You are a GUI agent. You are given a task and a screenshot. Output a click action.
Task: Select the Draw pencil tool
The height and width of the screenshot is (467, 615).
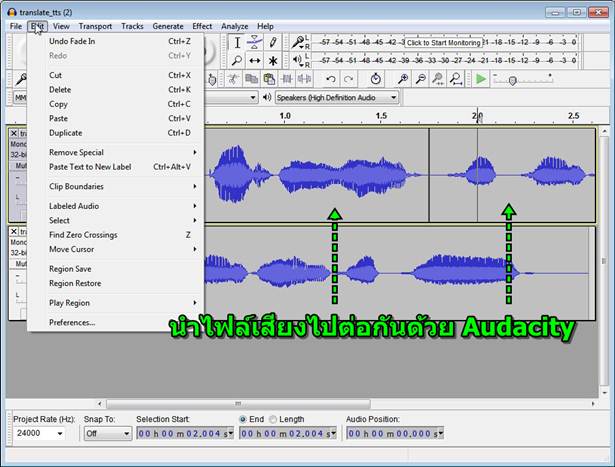tap(273, 42)
